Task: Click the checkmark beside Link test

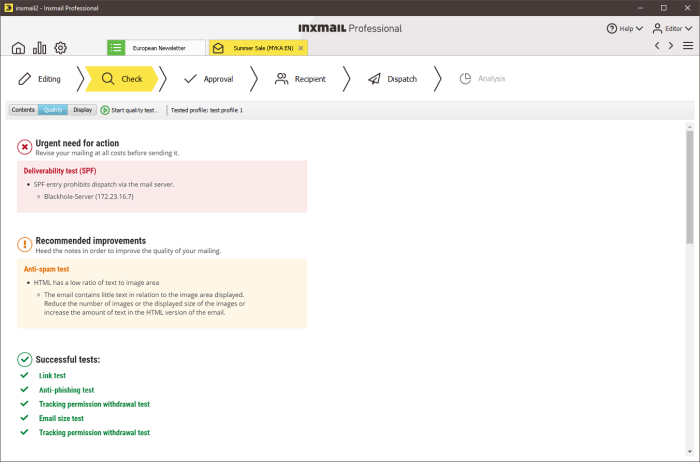Action: pyautogui.click(x=25, y=375)
